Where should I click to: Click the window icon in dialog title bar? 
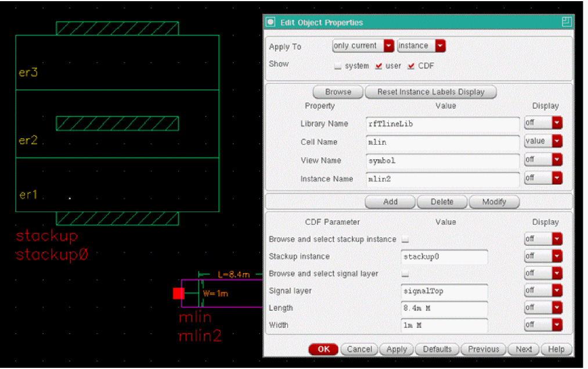coord(271,23)
